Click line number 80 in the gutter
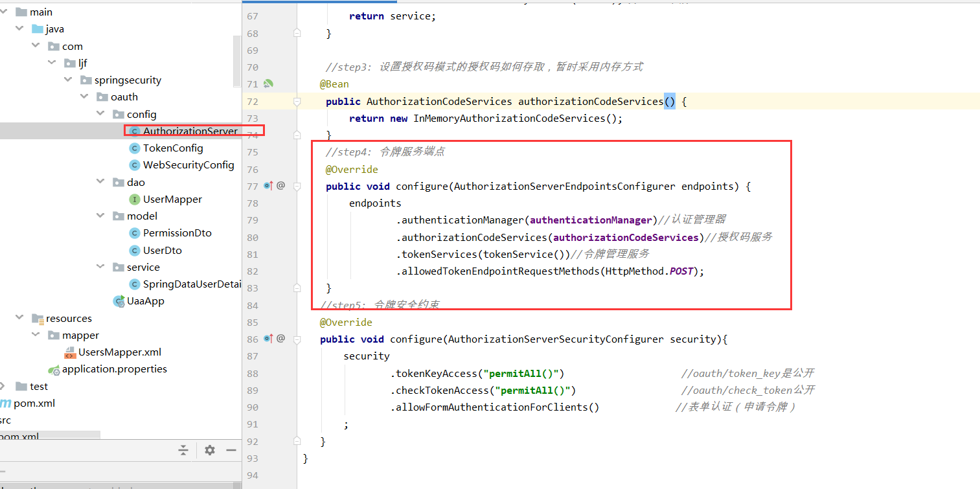This screenshot has height=489, width=980. [253, 238]
